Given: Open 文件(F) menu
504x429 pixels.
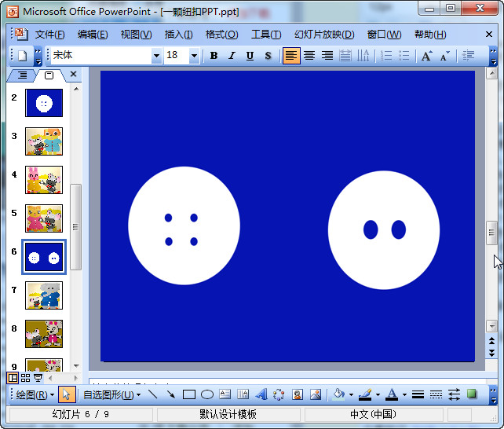Looking at the screenshot, I should [x=49, y=34].
